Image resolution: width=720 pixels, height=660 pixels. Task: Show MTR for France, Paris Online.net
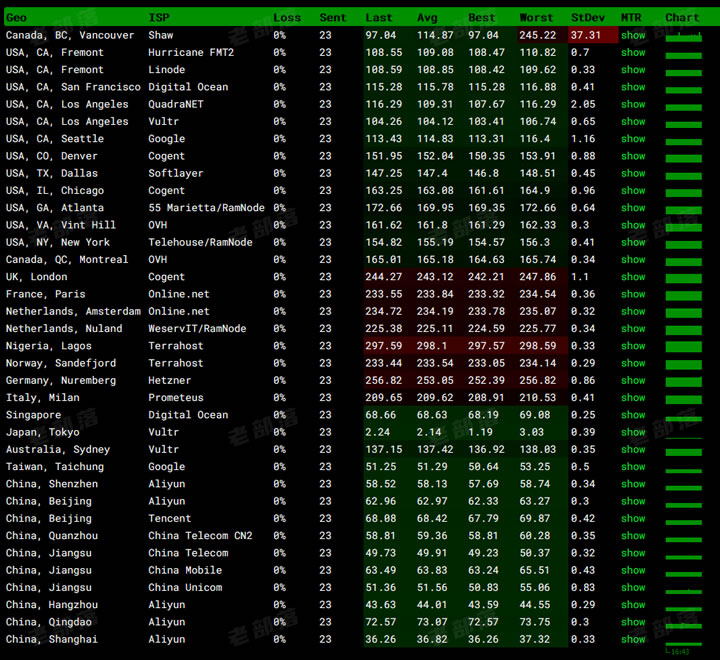point(633,294)
